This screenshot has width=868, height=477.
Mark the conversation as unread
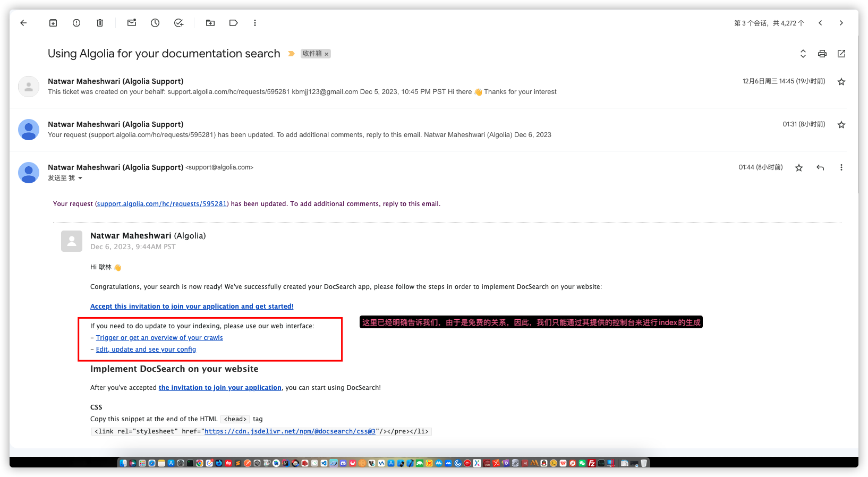coord(132,23)
